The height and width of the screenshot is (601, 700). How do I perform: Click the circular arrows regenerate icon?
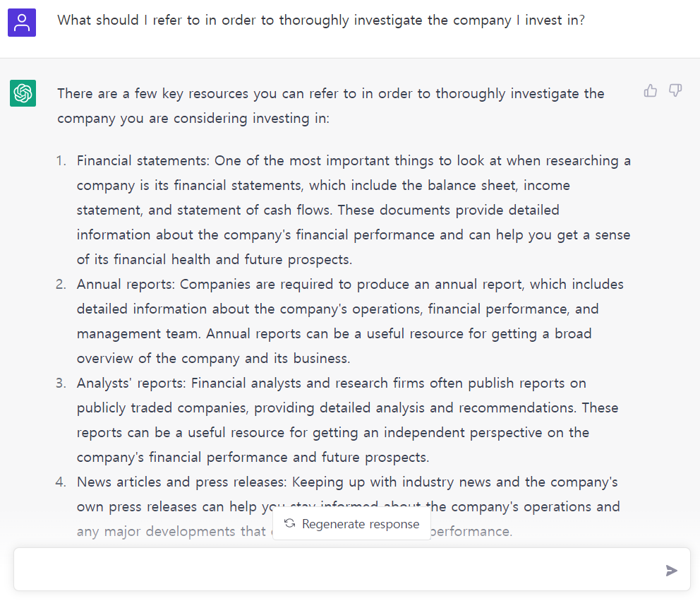290,523
